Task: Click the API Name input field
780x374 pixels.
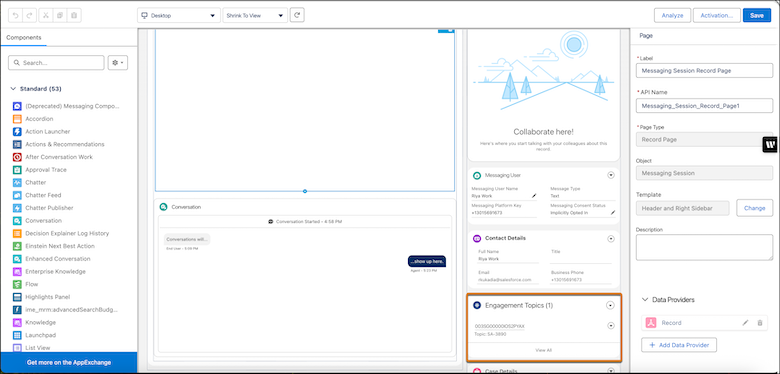Action: (704, 105)
